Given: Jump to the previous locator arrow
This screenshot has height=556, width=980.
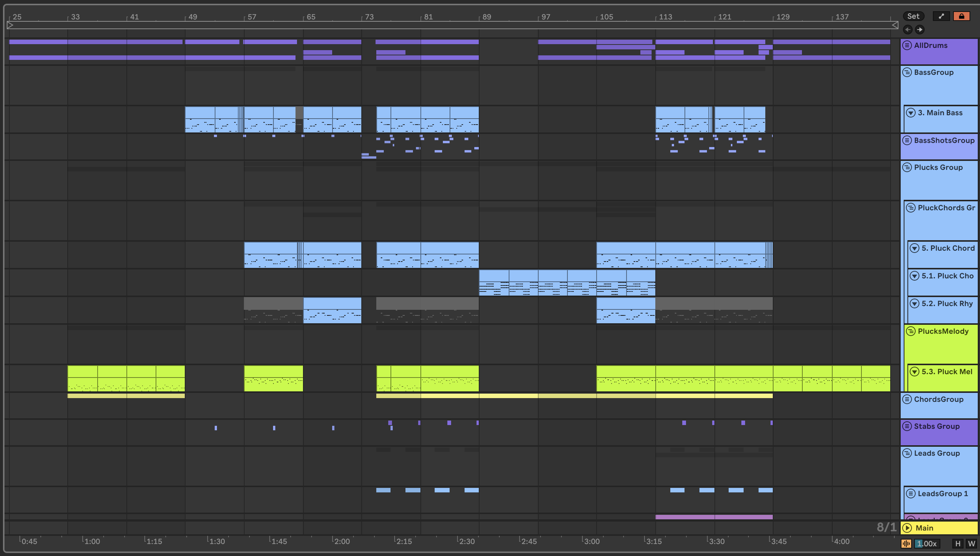Looking at the screenshot, I should coord(908,30).
